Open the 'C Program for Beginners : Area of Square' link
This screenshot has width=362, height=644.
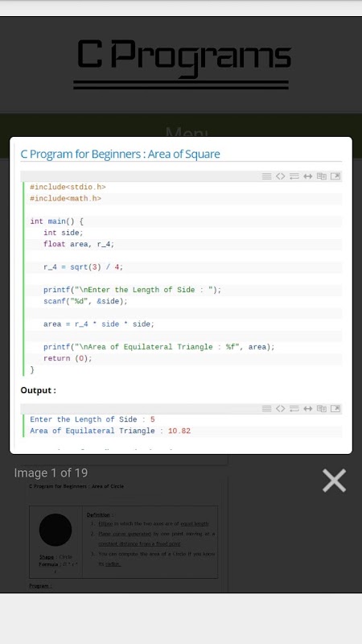tap(120, 154)
